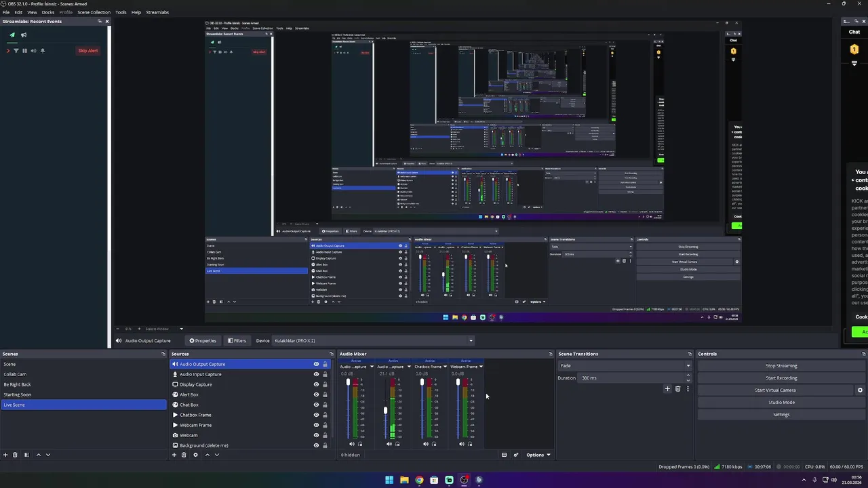Pause alert queue in Recent Events
Screen dimensions: 868x488
click(24, 51)
